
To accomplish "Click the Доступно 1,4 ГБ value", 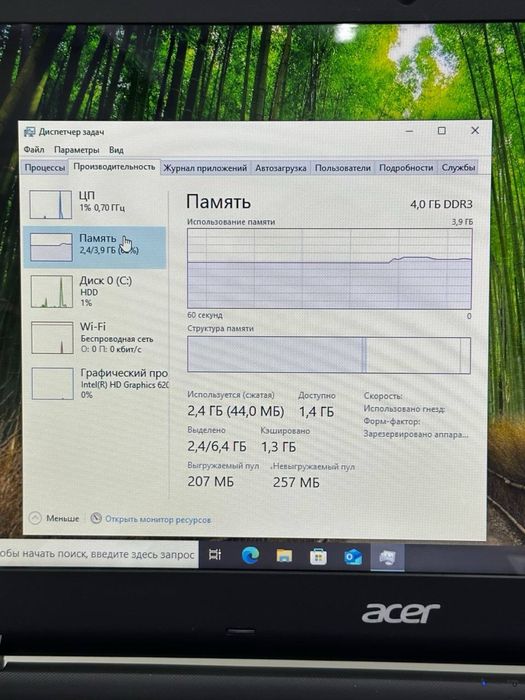I will 317,412.
